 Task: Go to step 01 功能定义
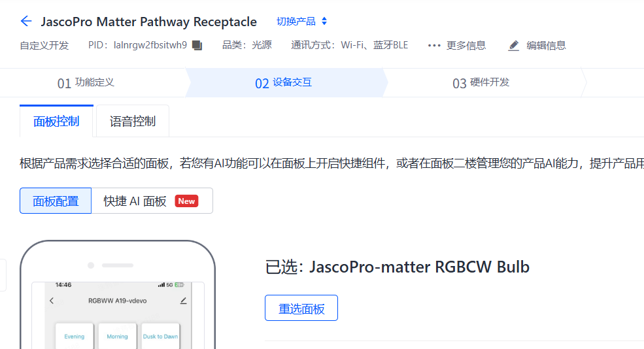[86, 83]
